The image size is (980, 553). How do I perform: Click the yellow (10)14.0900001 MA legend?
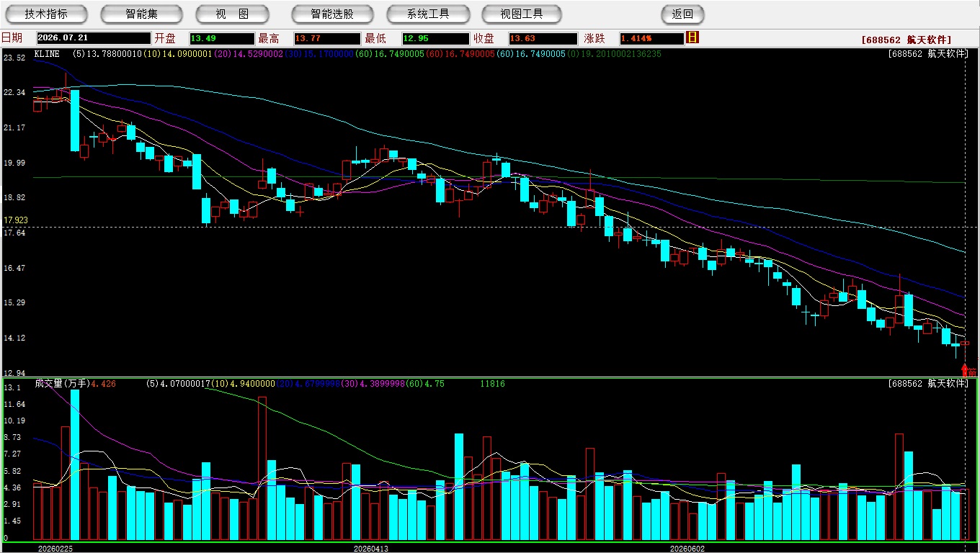(178, 54)
